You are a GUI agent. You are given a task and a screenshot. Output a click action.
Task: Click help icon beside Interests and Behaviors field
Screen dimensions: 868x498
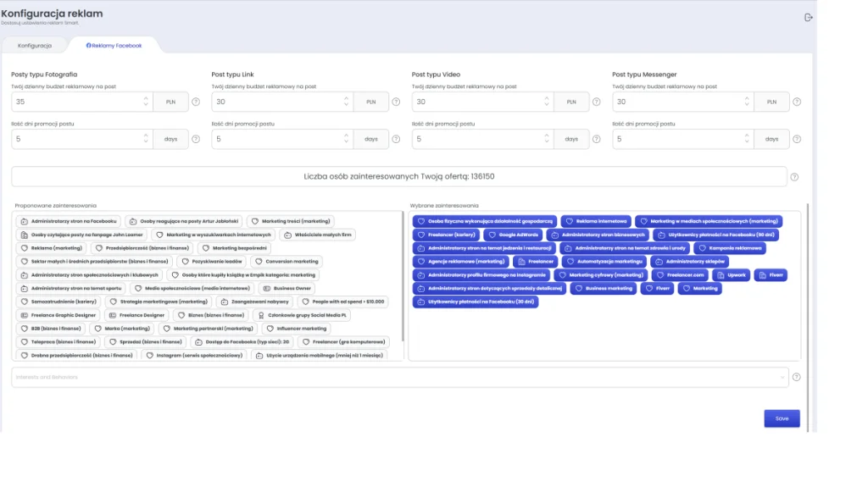[796, 377]
